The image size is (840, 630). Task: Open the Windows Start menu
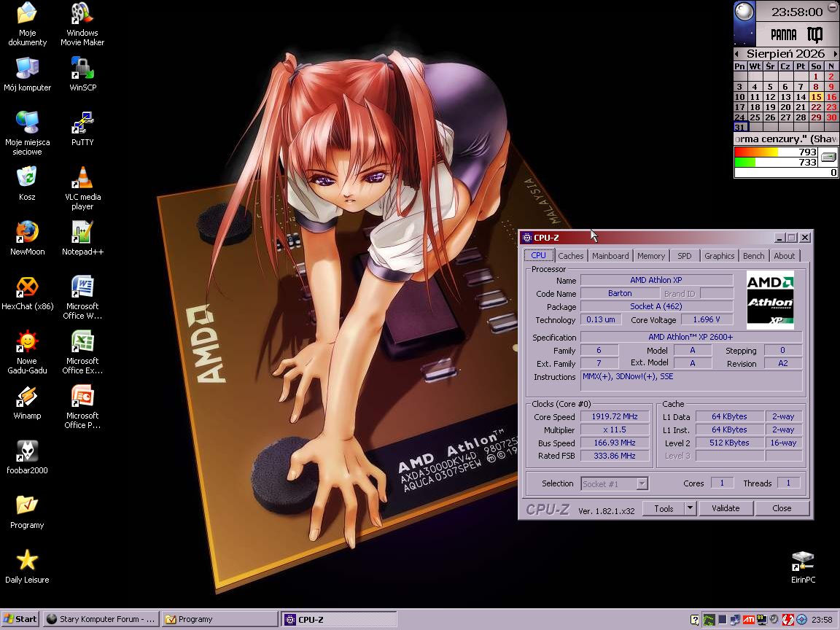click(20, 619)
